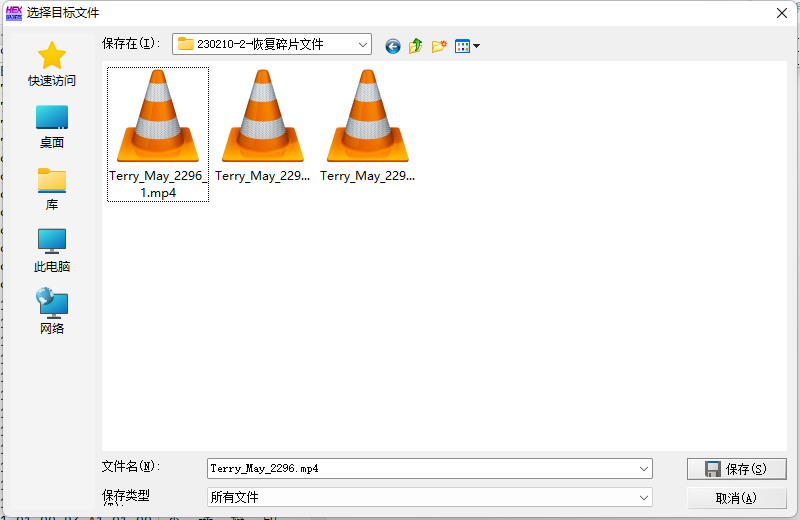
Task: Select 此电脑 in the sidebar
Action: pyautogui.click(x=52, y=251)
